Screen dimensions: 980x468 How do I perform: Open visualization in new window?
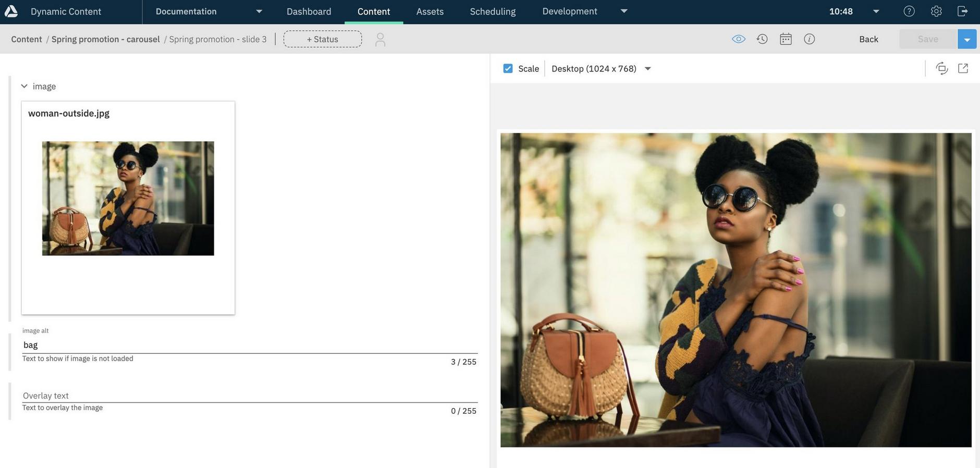click(963, 68)
